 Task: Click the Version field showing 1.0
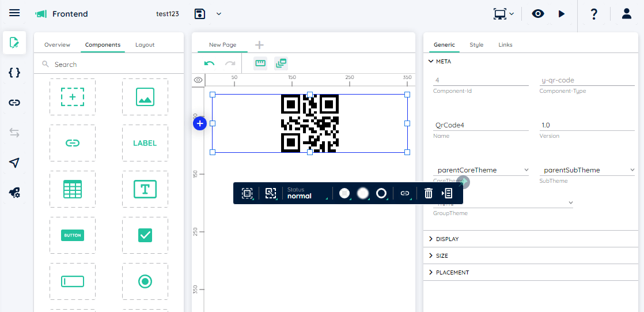click(587, 125)
